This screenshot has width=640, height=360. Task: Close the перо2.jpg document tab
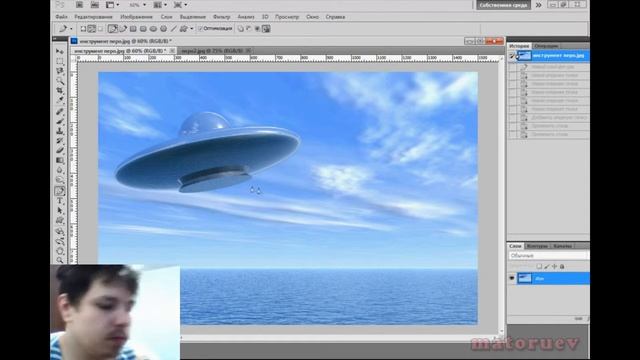pyautogui.click(x=248, y=51)
